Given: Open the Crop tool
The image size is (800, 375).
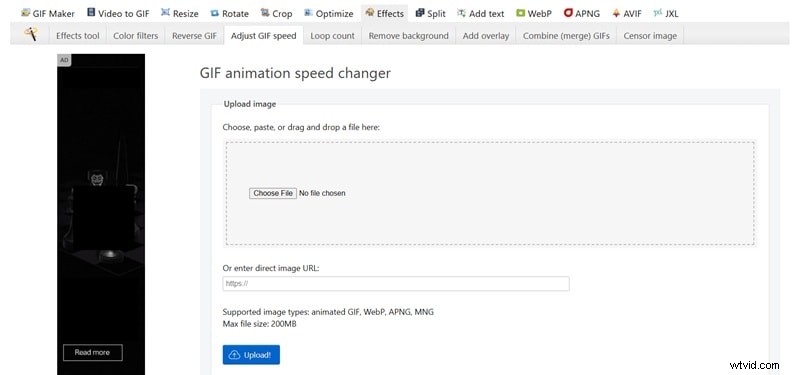Looking at the screenshot, I should point(276,13).
